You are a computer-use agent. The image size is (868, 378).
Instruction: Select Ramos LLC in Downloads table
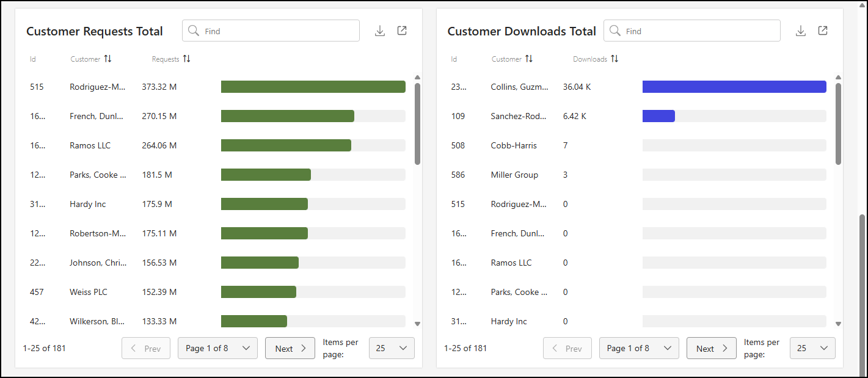[511, 263]
